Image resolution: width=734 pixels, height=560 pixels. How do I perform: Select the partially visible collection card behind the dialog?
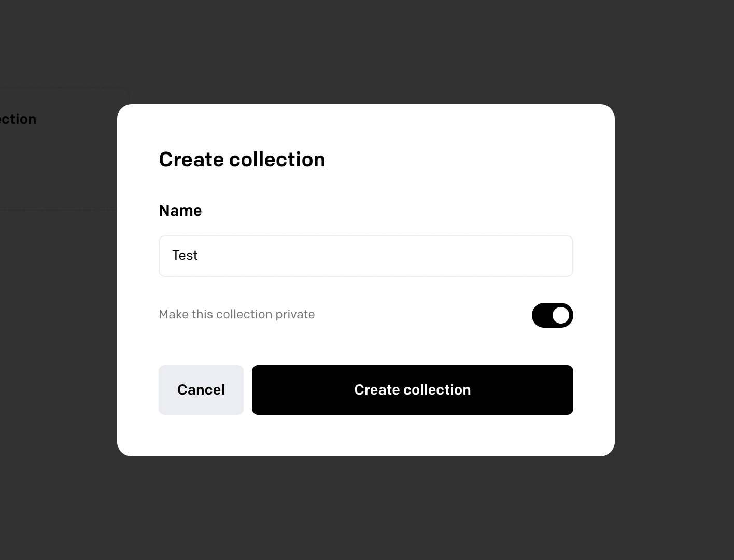click(x=58, y=148)
